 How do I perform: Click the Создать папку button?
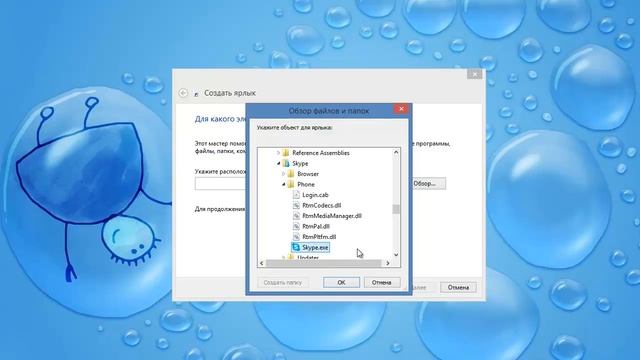(282, 282)
